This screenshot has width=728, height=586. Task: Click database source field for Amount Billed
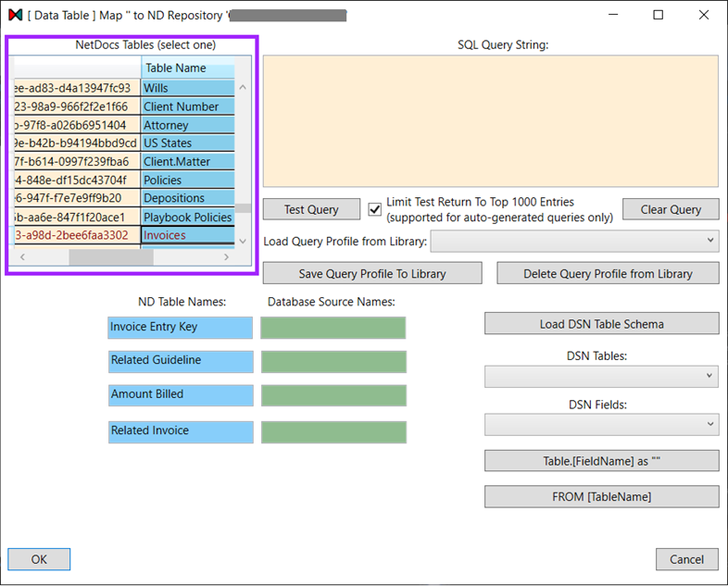coord(333,395)
